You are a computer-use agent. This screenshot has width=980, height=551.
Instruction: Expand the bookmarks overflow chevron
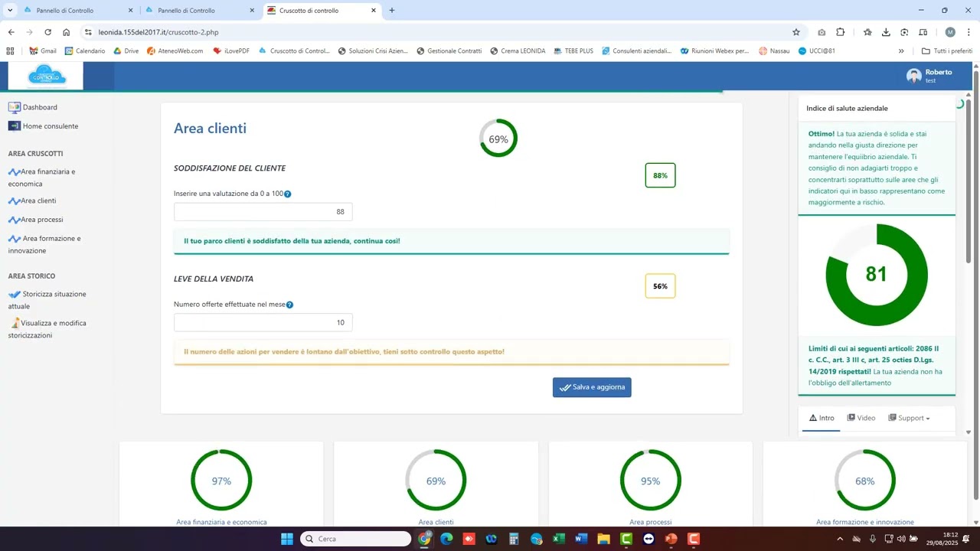point(901,51)
